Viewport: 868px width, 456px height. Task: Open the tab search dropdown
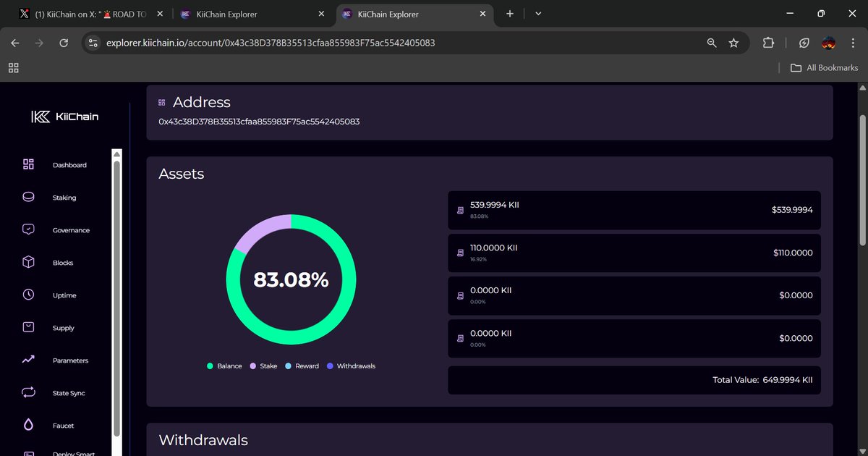[538, 14]
